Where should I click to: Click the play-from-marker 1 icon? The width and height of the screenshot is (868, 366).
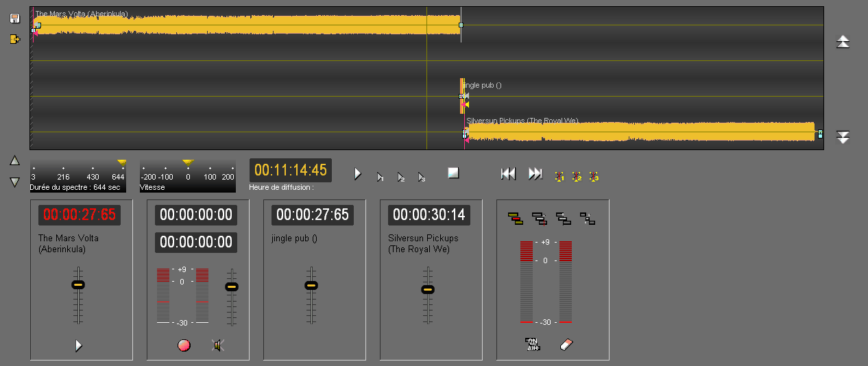click(x=380, y=177)
